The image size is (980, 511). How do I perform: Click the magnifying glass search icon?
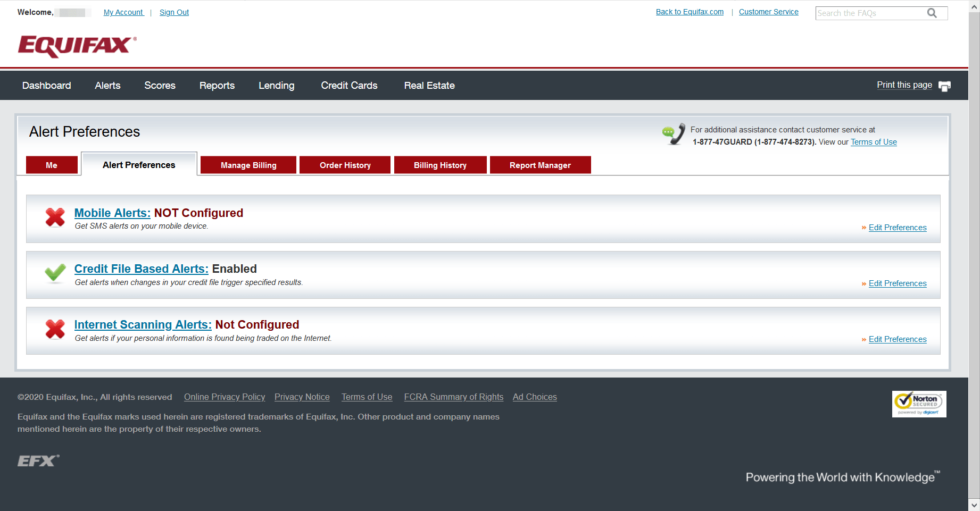[x=932, y=13]
